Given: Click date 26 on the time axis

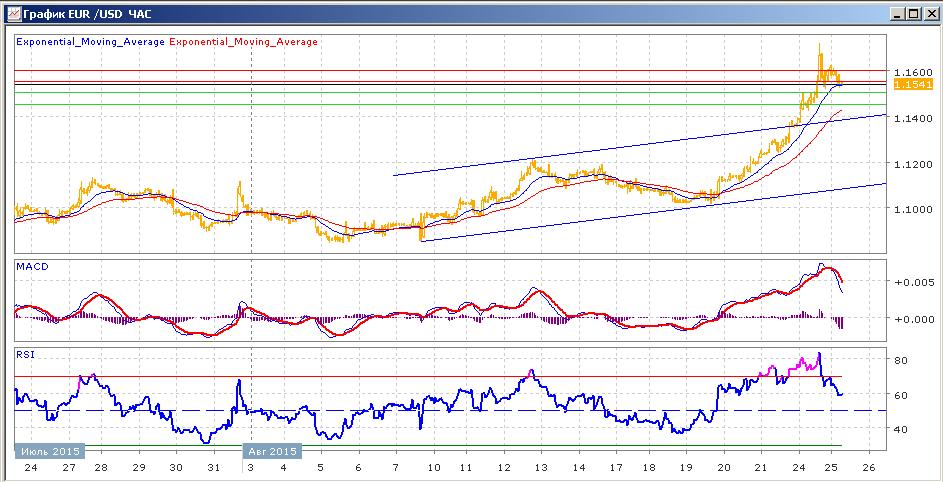Looking at the screenshot, I should pyautogui.click(x=868, y=468).
